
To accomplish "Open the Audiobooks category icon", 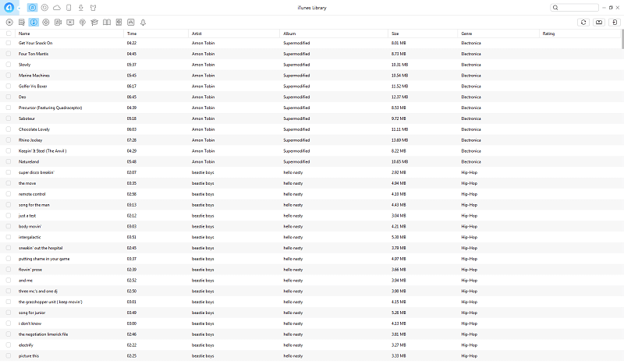I will [x=119, y=23].
